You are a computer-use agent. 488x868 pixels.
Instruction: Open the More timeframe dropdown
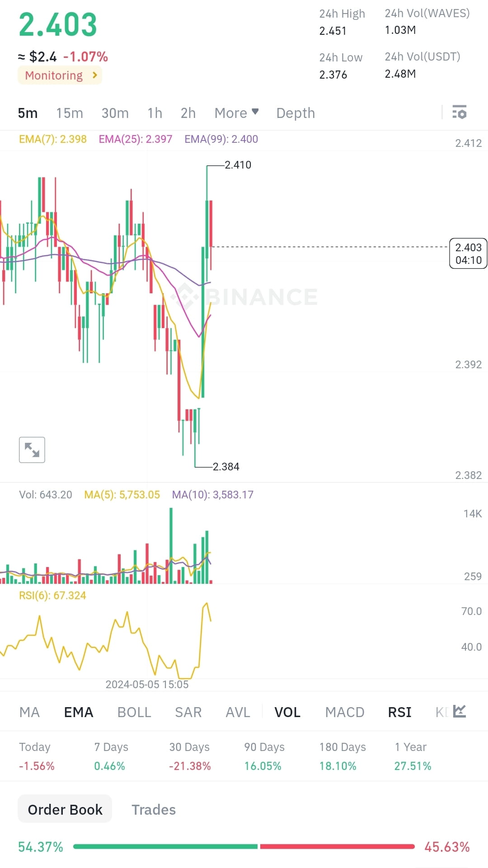coord(235,113)
